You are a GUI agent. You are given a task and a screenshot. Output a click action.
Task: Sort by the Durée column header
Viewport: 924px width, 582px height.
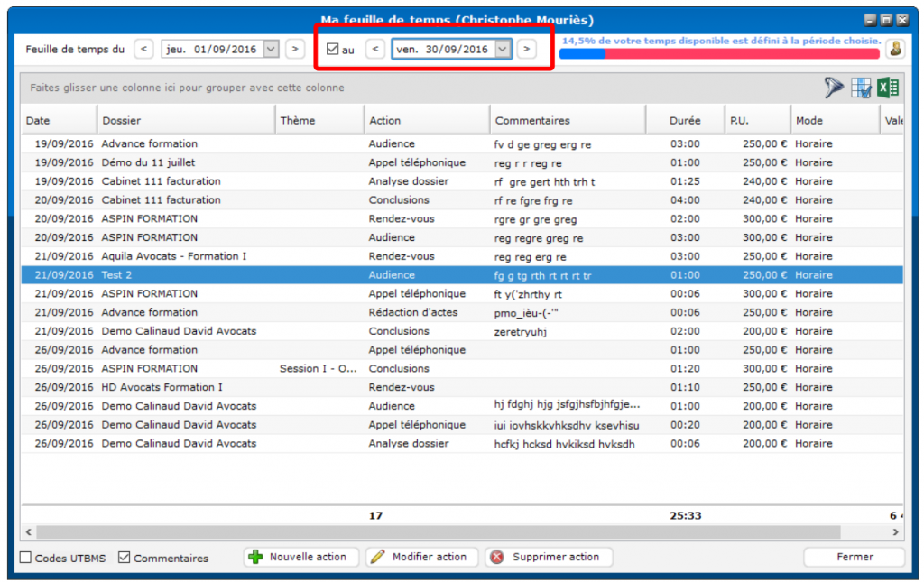(685, 120)
